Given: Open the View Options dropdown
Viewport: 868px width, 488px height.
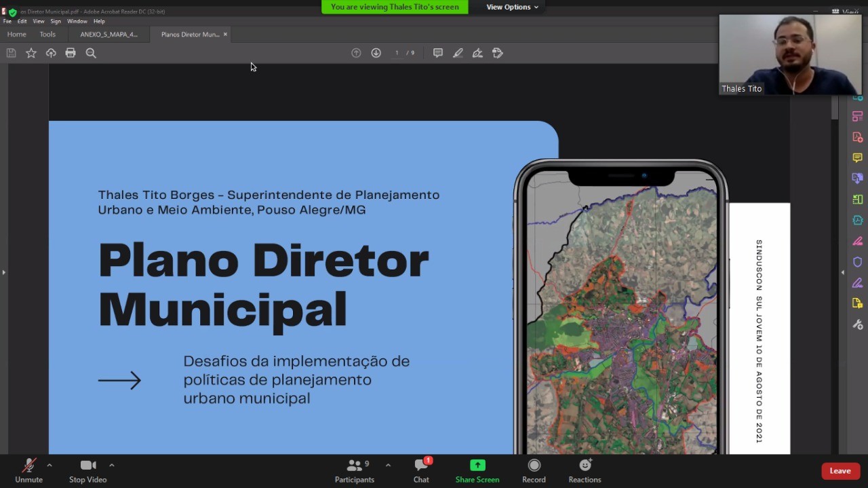Looking at the screenshot, I should (511, 7).
